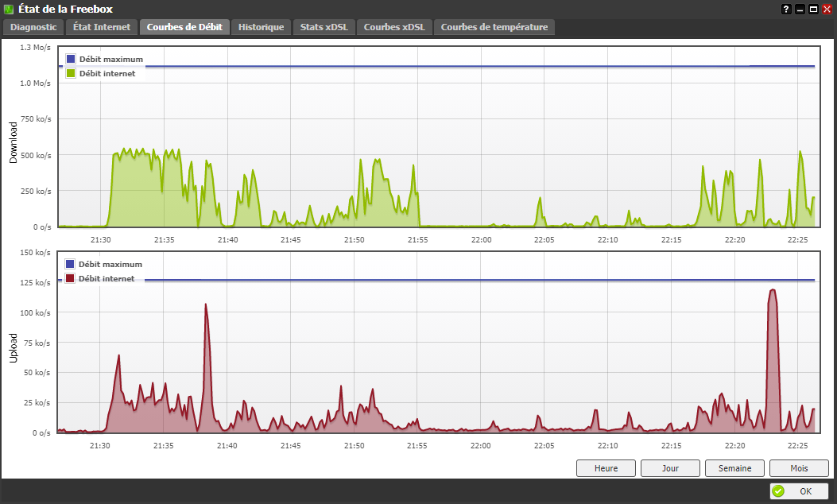837x504 pixels.
Task: Click the Upload axis title
Action: pyautogui.click(x=14, y=348)
